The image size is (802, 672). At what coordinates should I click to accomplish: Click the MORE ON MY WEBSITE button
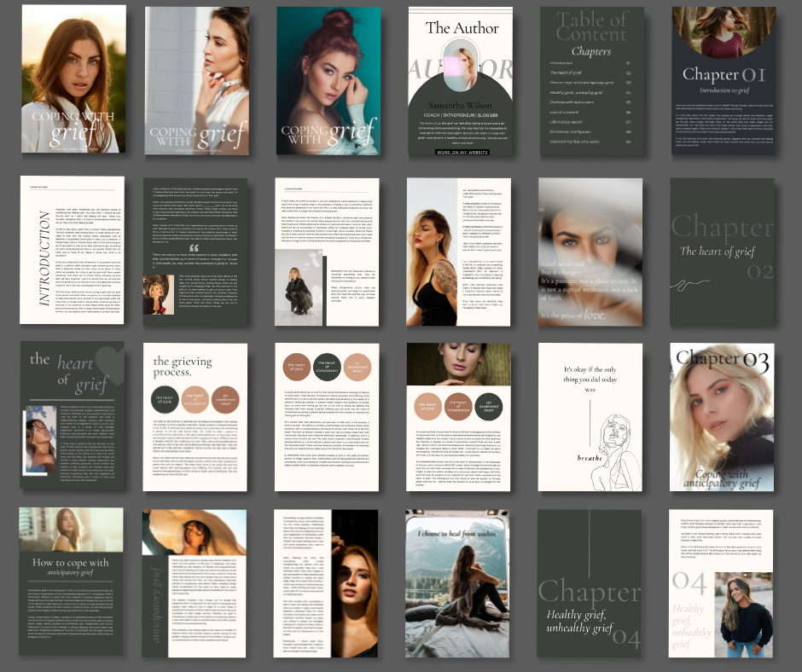[x=462, y=152]
